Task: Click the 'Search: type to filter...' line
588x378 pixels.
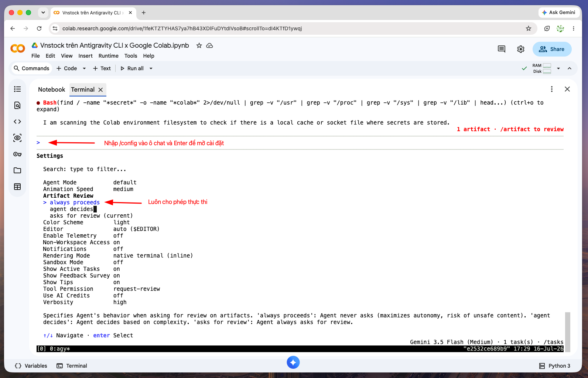Action: [x=85, y=169]
